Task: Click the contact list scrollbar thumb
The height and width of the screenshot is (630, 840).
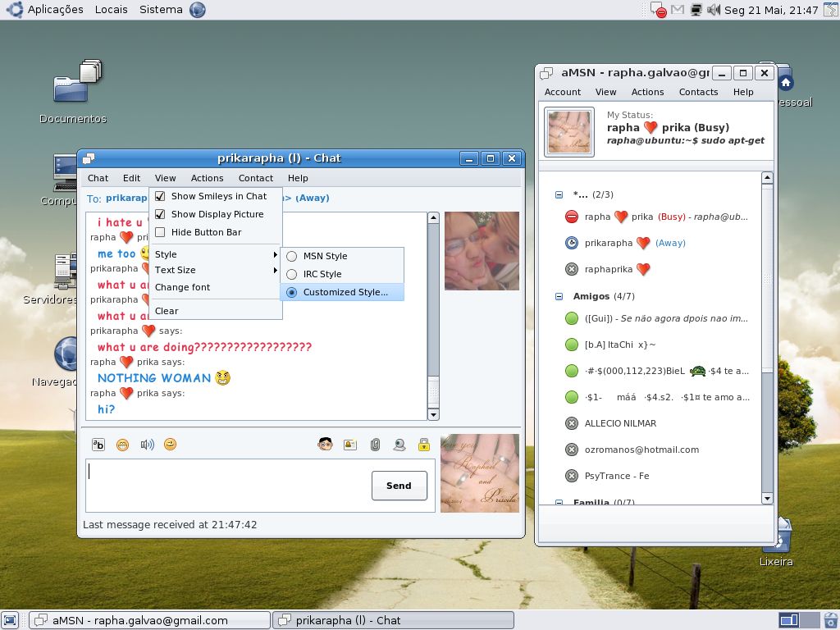Action: pyautogui.click(x=767, y=279)
